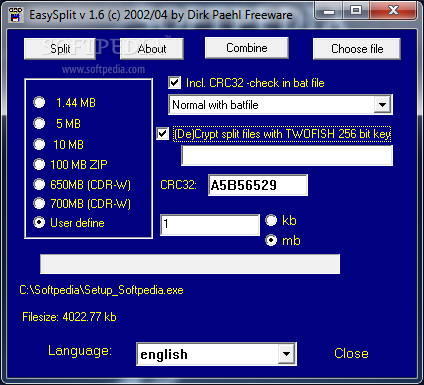Minimize the EasySplit window
The image size is (424, 385).
point(329,12)
